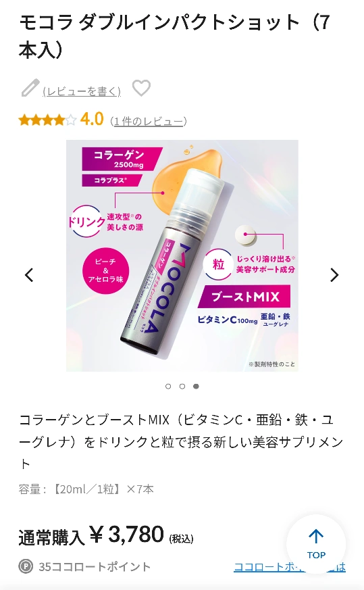Click the P point coin icon

[x=26, y=566]
